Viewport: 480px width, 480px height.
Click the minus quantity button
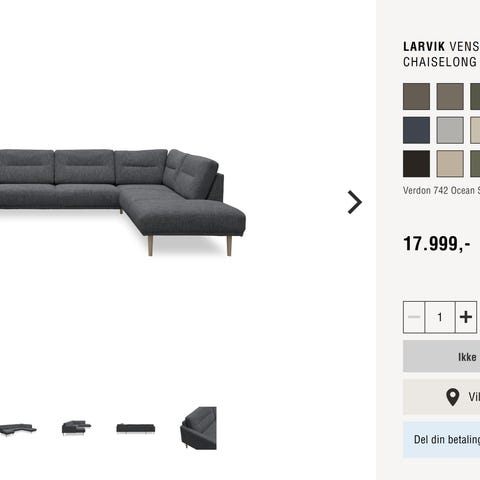414,317
